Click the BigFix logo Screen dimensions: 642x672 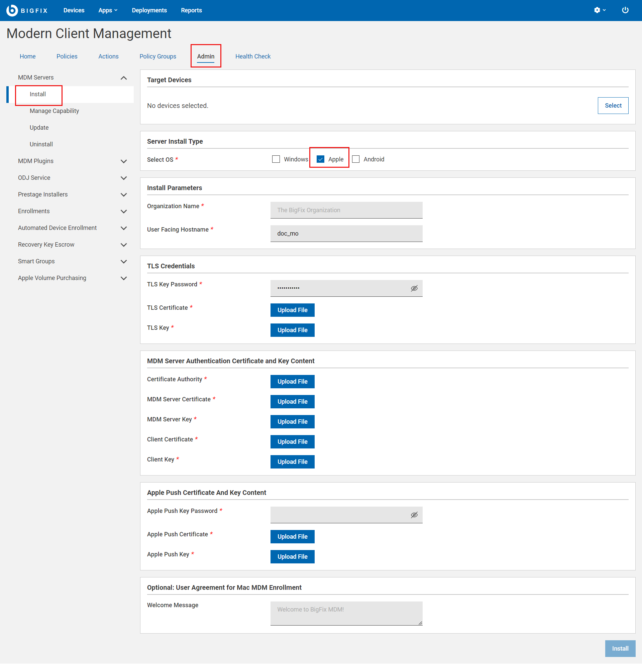coord(27,10)
